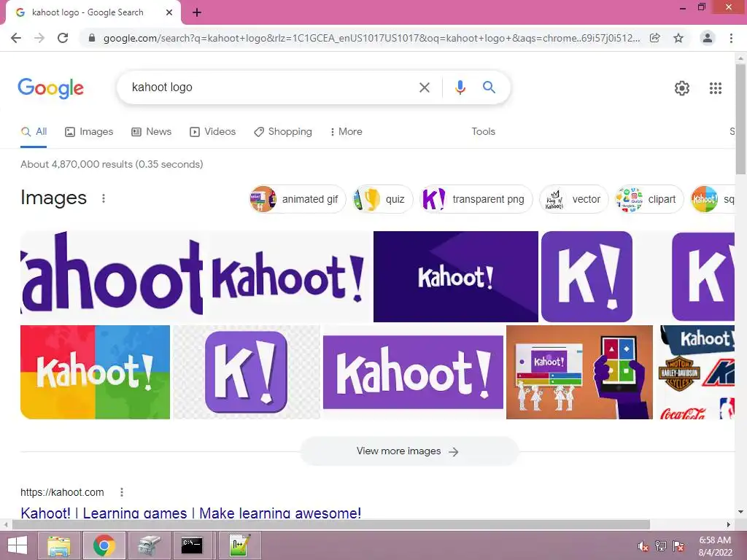Clear the search box with the X
This screenshot has width=747, height=560.
(x=425, y=87)
